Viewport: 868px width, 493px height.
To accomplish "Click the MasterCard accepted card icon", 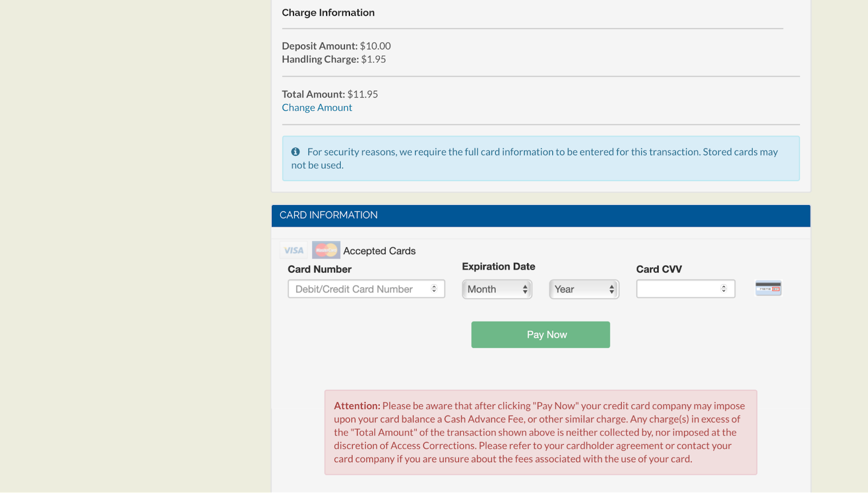I will coord(326,249).
